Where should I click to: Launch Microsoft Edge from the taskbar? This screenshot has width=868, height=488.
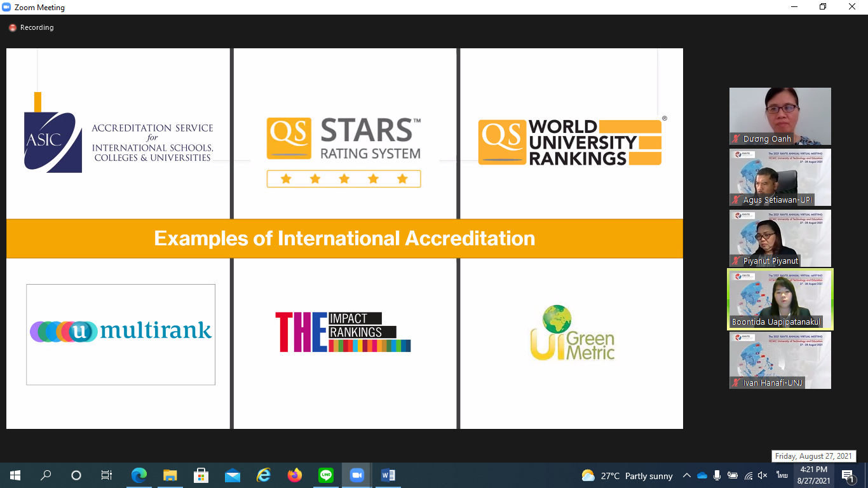(139, 475)
